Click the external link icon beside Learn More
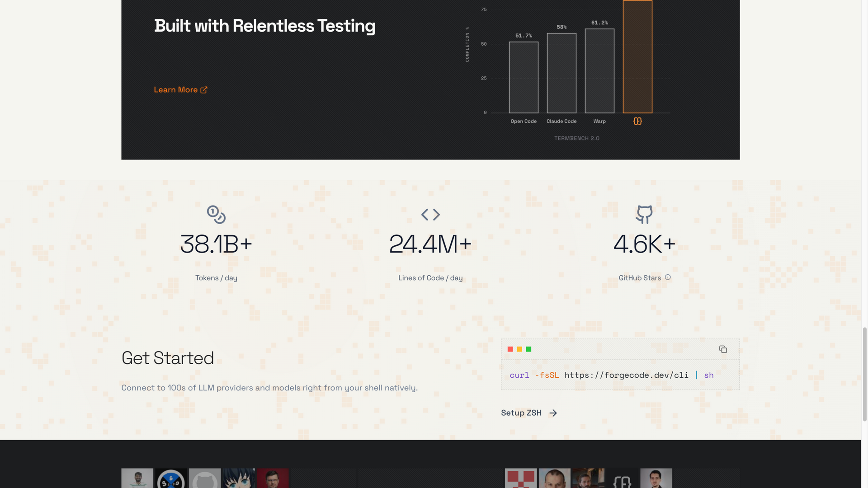 click(x=204, y=90)
